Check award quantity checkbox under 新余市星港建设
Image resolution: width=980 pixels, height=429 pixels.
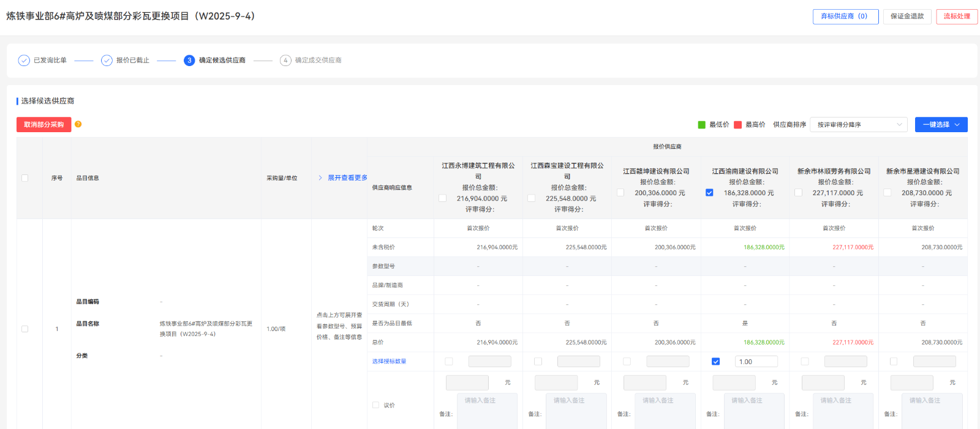point(894,362)
